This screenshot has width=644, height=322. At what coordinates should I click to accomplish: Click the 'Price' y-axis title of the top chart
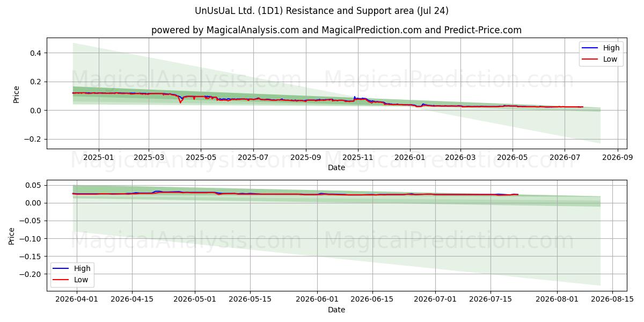pos(16,94)
